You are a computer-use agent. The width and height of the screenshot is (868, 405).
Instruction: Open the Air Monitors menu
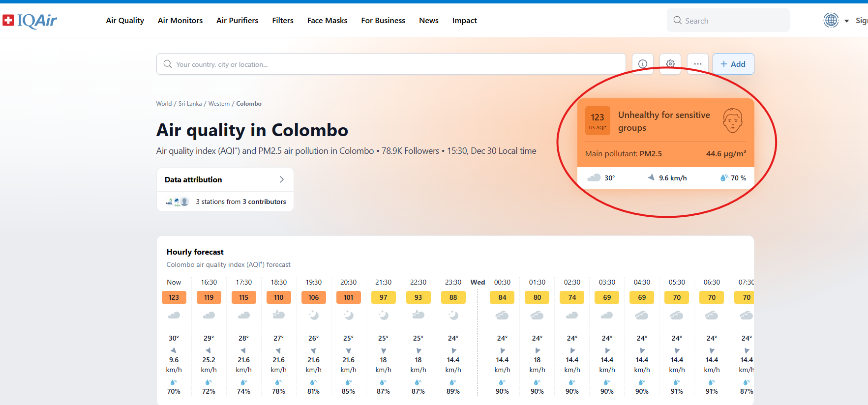[180, 20]
